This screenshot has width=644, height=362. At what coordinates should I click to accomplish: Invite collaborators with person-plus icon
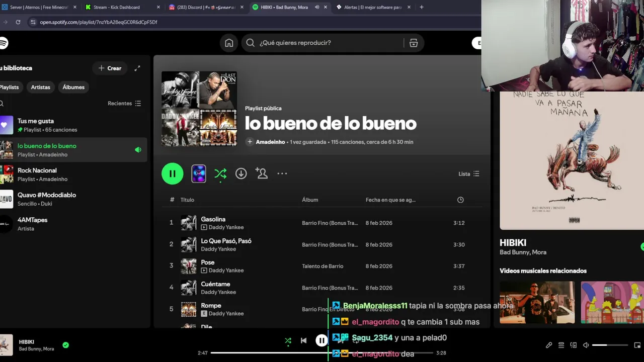point(262,173)
